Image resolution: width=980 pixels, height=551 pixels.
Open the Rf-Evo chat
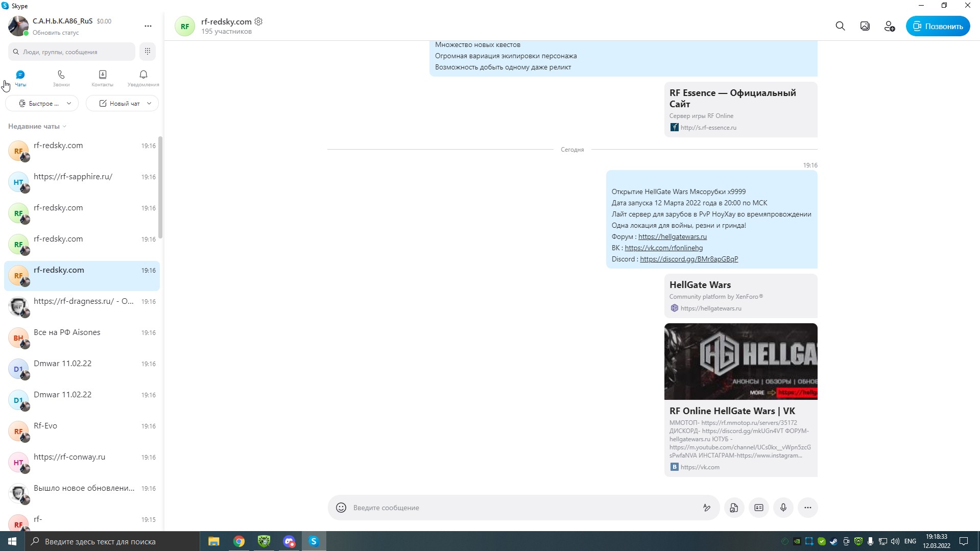tap(82, 431)
